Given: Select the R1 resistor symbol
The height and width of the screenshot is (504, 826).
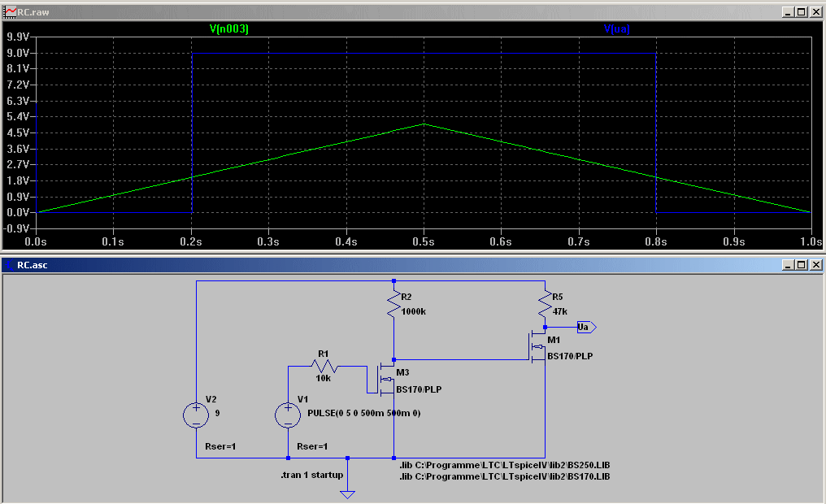Looking at the screenshot, I should pos(324,366).
